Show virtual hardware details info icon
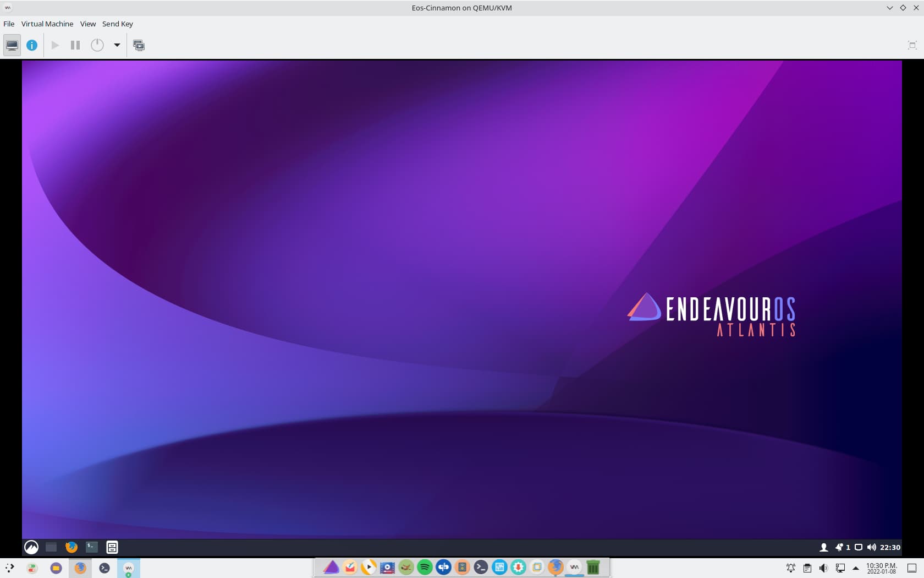This screenshot has width=924, height=578. click(x=32, y=45)
